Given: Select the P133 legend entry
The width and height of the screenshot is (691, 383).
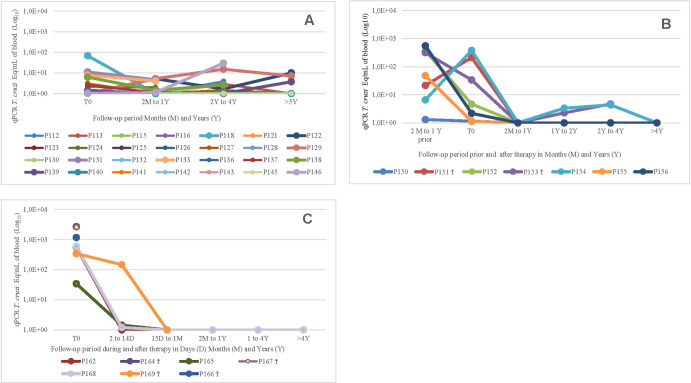Looking at the screenshot, I should click(x=173, y=160).
